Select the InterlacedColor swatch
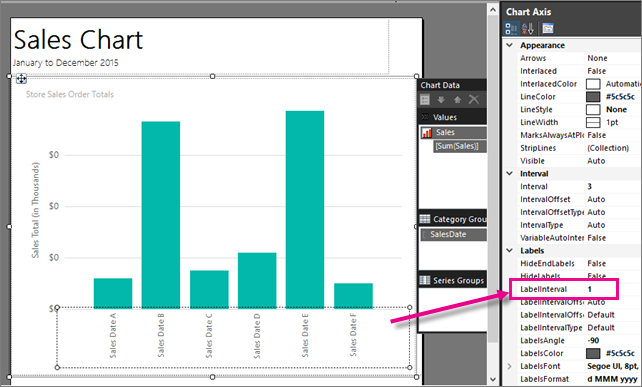 [x=593, y=84]
